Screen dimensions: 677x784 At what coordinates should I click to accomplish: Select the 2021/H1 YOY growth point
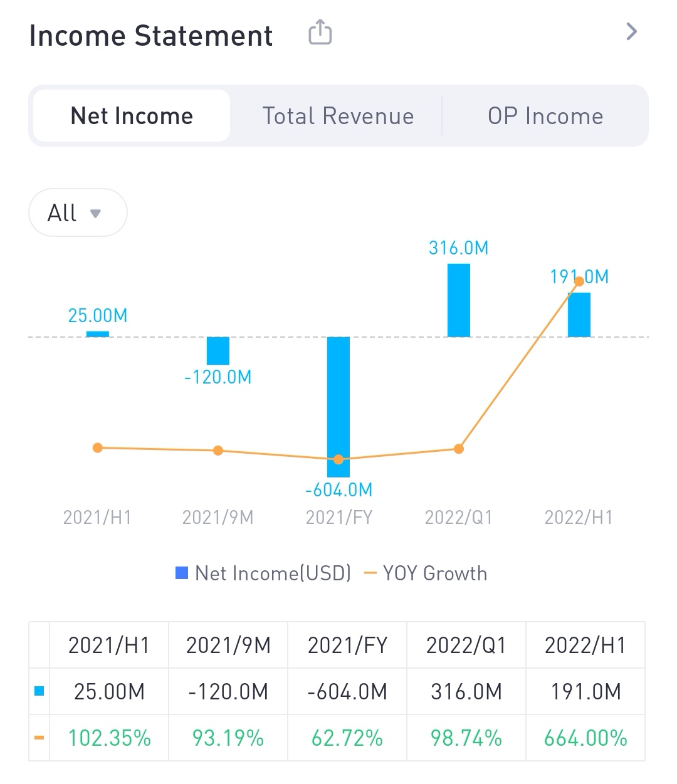tap(97, 447)
